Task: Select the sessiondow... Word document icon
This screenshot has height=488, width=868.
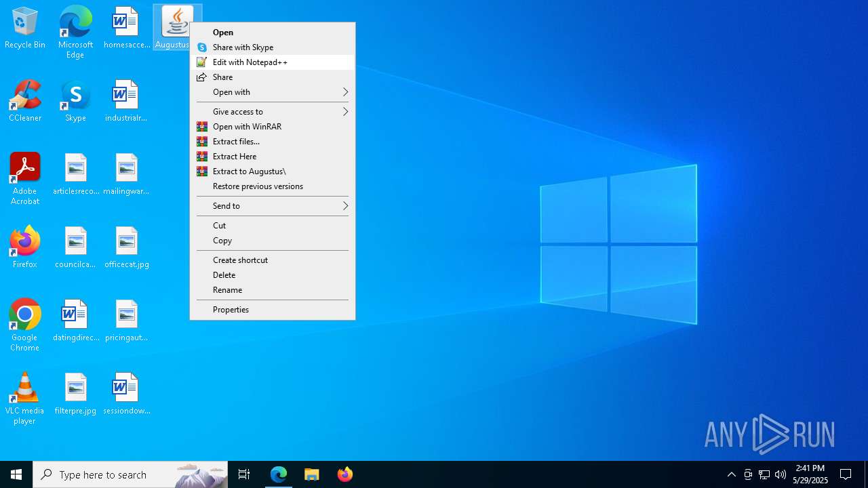Action: pos(126,394)
